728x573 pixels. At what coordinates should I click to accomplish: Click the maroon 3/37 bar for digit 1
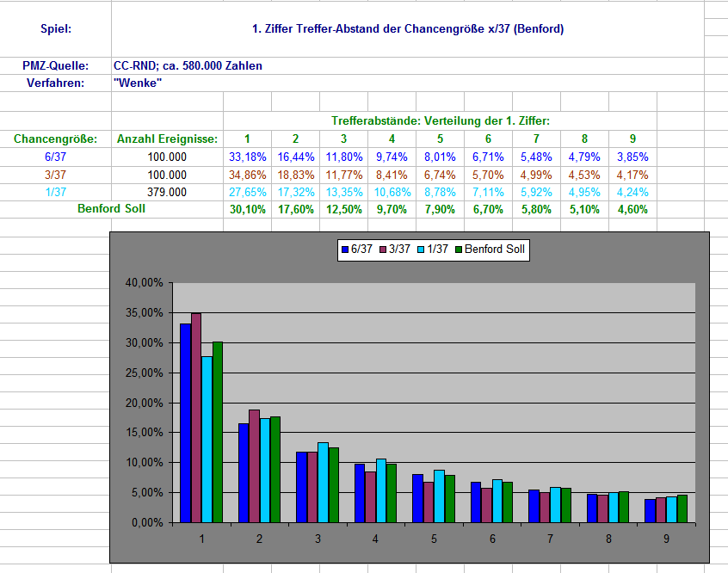(x=196, y=418)
